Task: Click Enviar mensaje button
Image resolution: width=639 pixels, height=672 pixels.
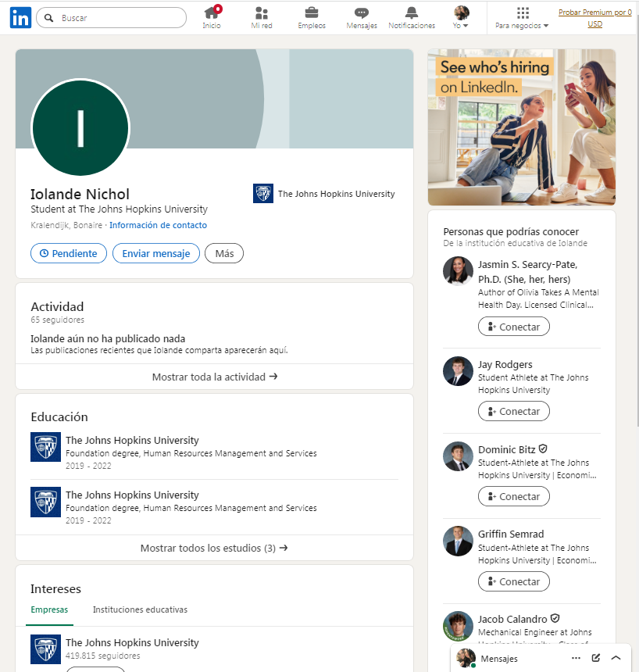Action: (x=156, y=253)
